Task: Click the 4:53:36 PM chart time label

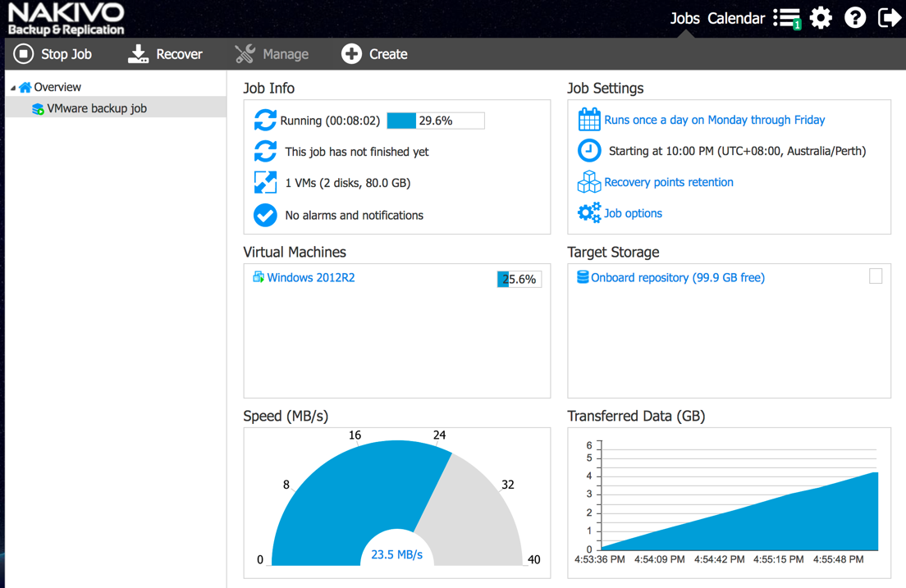Action: pyautogui.click(x=600, y=559)
